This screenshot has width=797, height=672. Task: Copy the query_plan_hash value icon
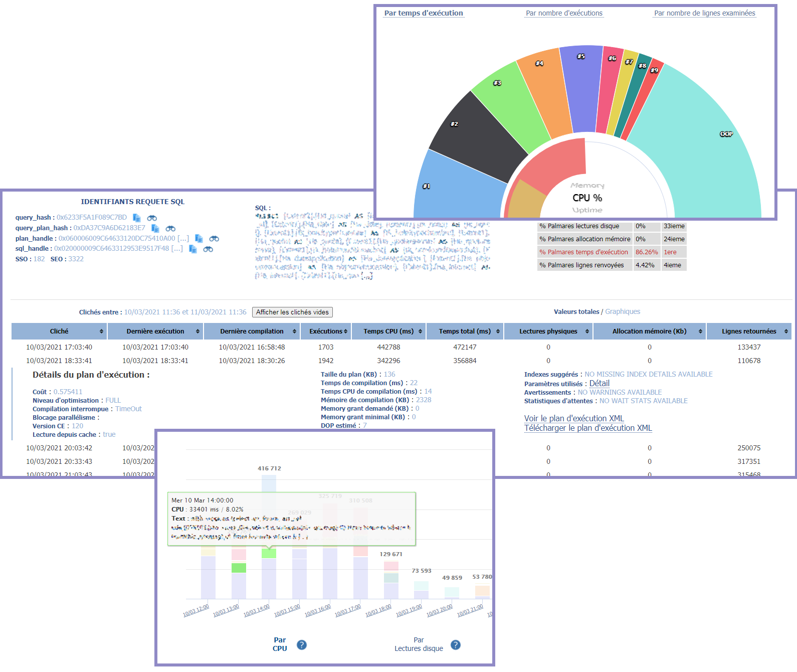155,228
